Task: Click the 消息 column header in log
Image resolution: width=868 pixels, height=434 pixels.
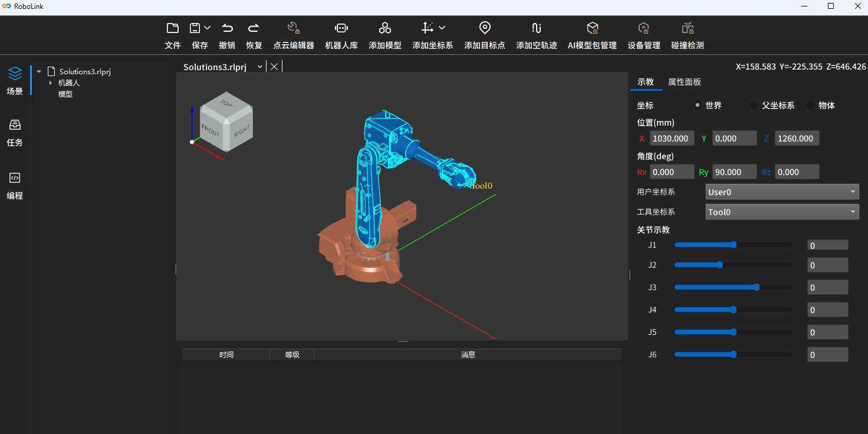Action: tap(468, 354)
